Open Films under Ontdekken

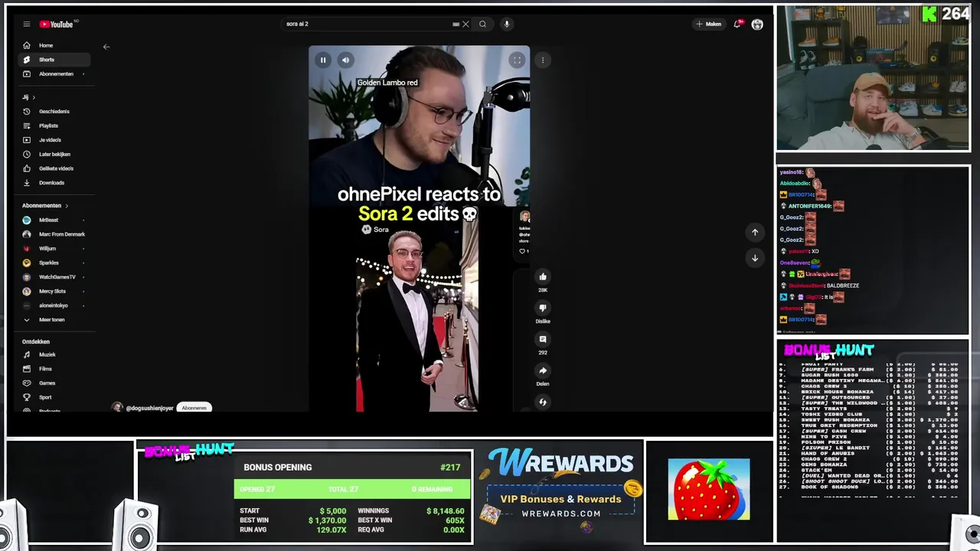tap(54, 369)
